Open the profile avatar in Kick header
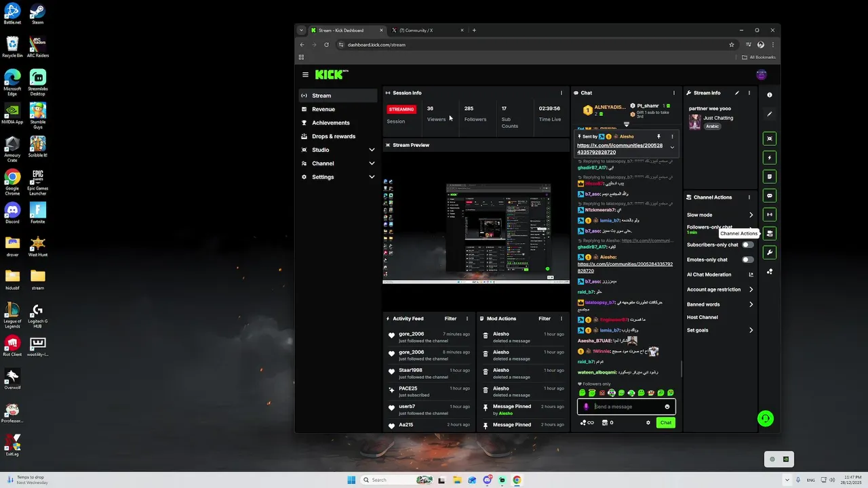The height and width of the screenshot is (488, 868). 762,75
